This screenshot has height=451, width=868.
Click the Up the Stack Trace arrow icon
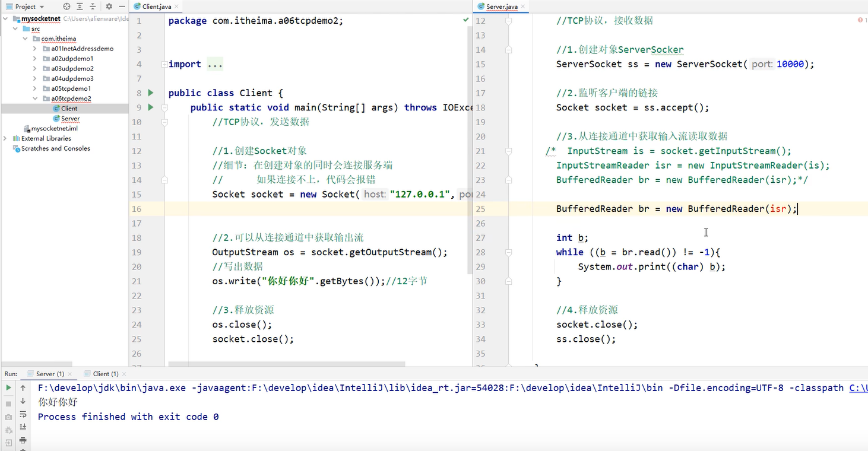pyautogui.click(x=23, y=388)
